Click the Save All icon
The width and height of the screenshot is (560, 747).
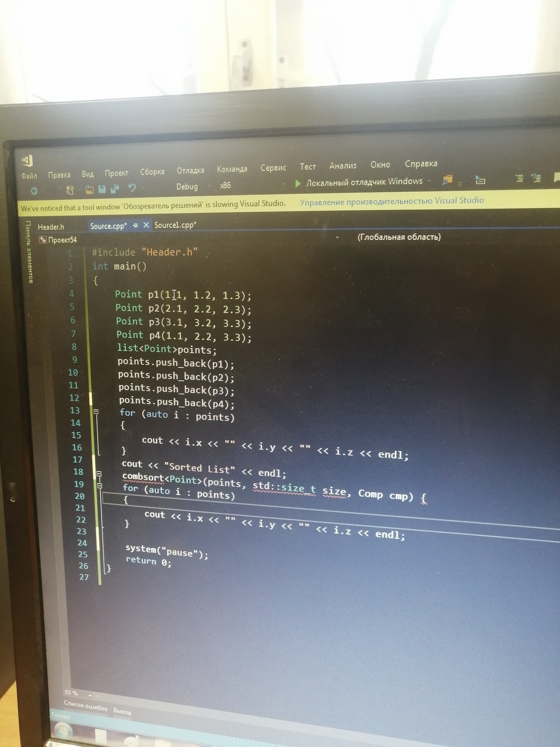coord(115,189)
